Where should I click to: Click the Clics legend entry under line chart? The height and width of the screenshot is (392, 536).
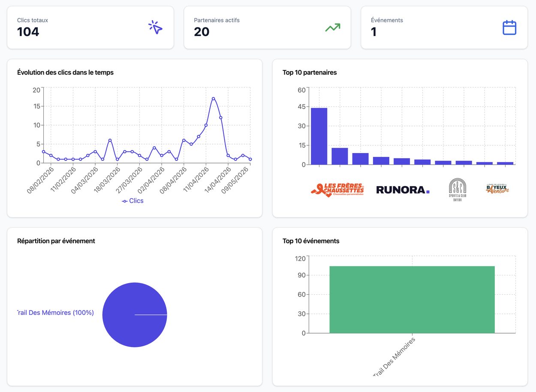click(132, 201)
